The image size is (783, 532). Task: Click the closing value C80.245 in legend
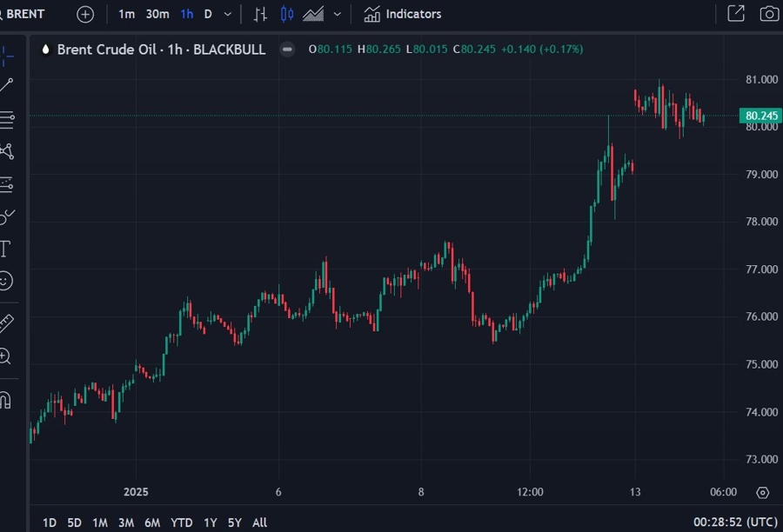pos(474,50)
